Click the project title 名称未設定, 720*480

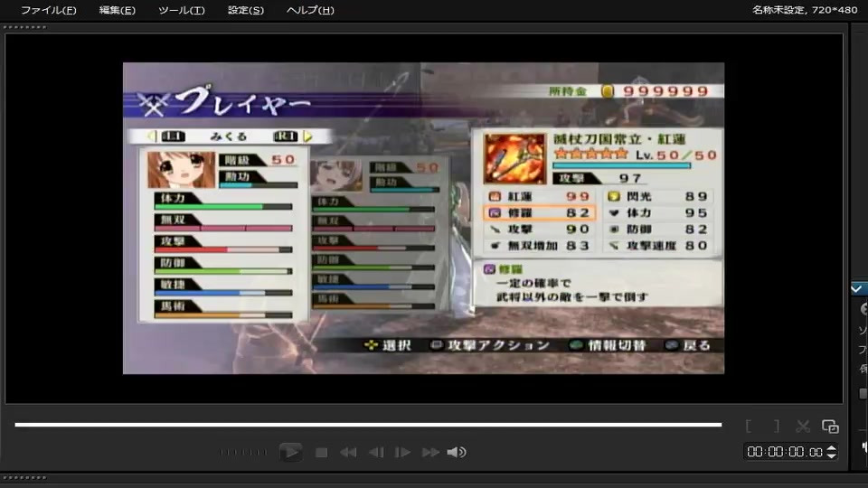tap(805, 10)
